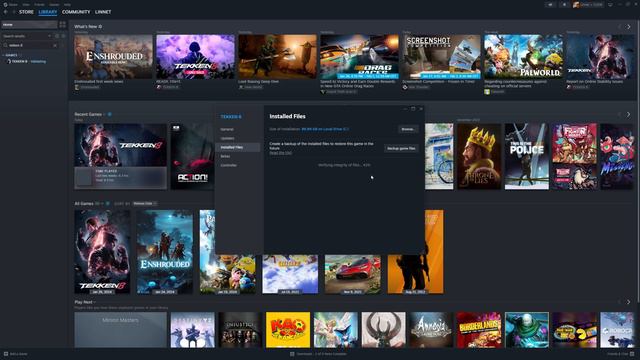Open the Help menu
The height and width of the screenshot is (360, 640).
pos(67,4)
